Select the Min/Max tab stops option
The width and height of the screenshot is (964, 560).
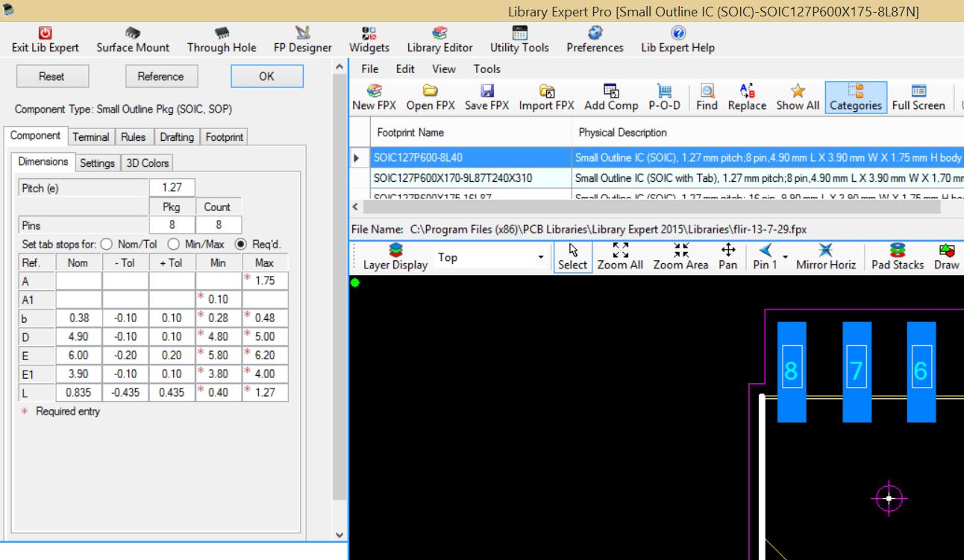[174, 244]
